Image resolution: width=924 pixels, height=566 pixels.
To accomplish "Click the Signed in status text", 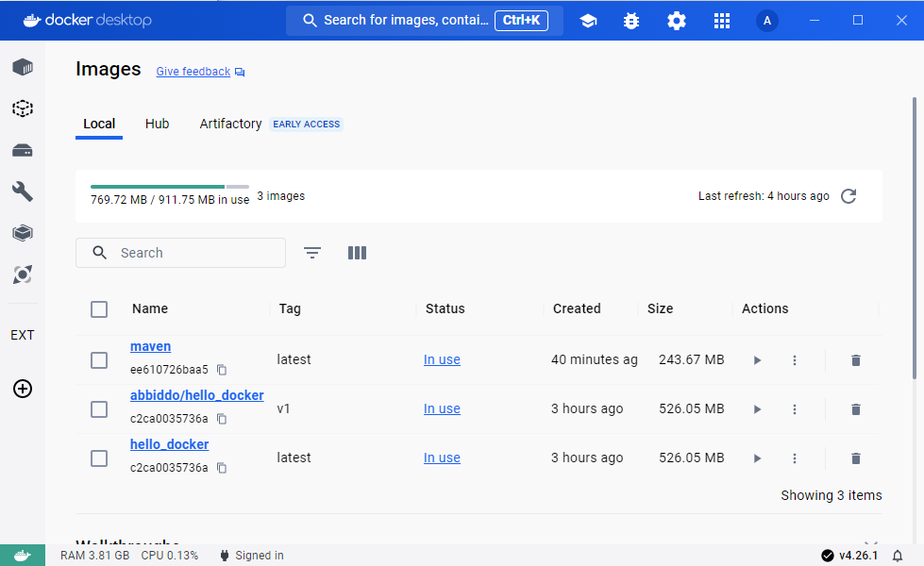I will tap(260, 556).
